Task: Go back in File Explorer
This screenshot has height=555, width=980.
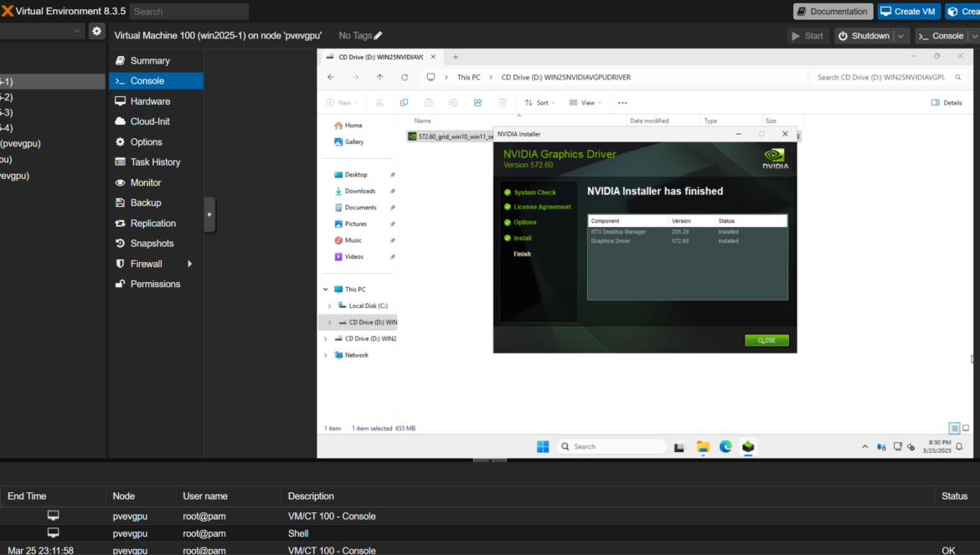Action: coord(331,77)
